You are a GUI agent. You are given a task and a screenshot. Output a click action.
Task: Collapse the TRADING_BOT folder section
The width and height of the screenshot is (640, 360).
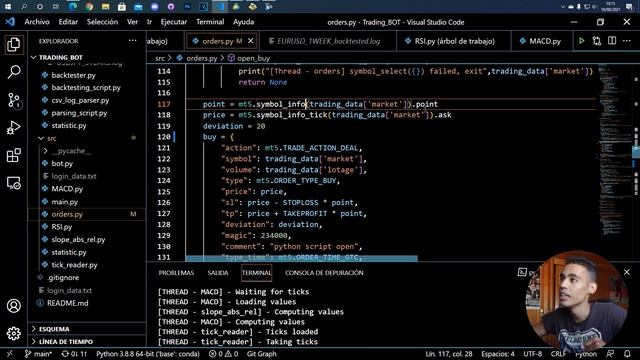pyautogui.click(x=60, y=57)
